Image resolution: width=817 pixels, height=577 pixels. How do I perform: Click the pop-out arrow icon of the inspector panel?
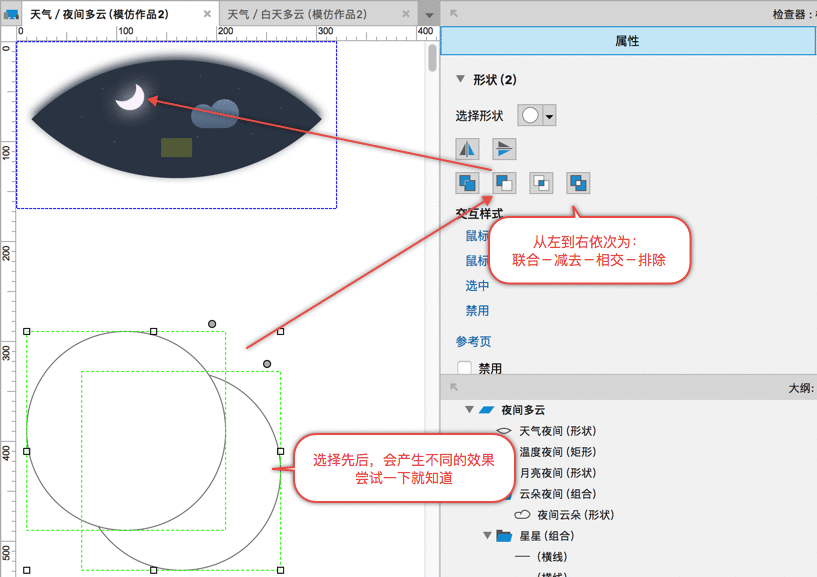[454, 14]
